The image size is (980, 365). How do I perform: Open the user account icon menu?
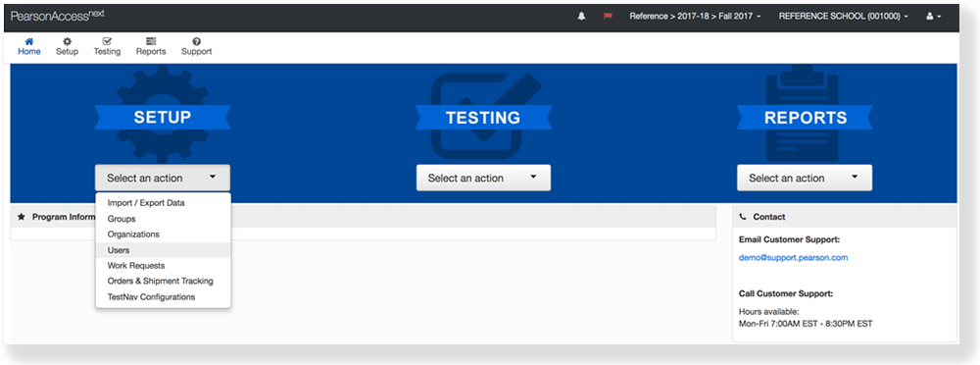934,17
